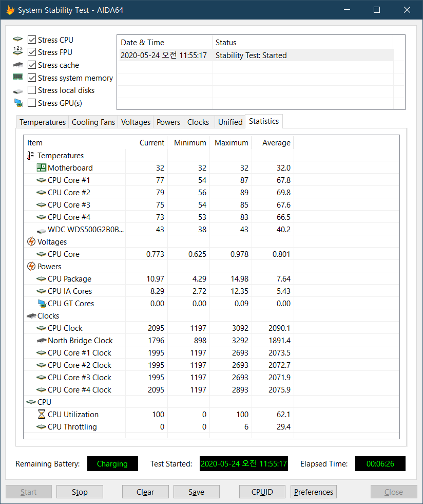This screenshot has height=504, width=423.
Task: Click the CPU Clock row icon
Action: click(x=41, y=328)
